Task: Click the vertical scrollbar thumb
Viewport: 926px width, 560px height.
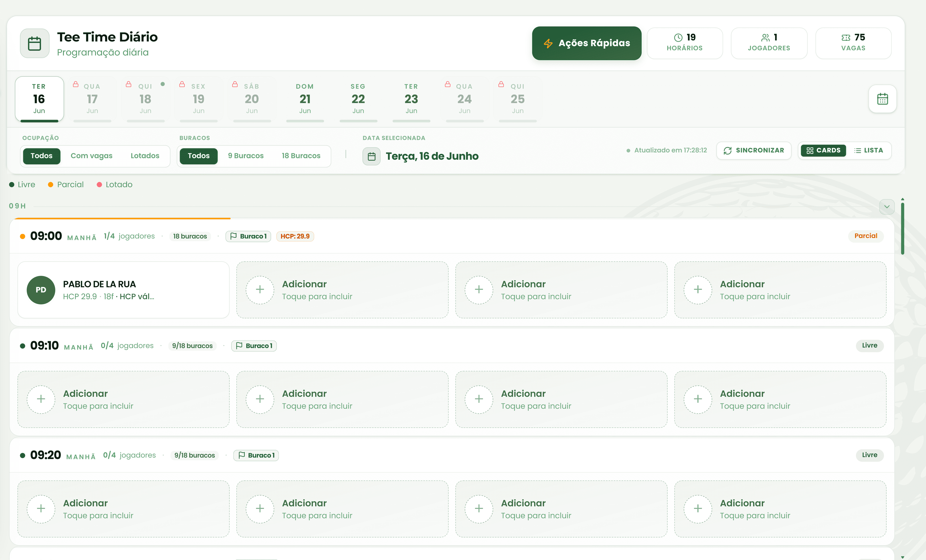Action: coord(902,228)
